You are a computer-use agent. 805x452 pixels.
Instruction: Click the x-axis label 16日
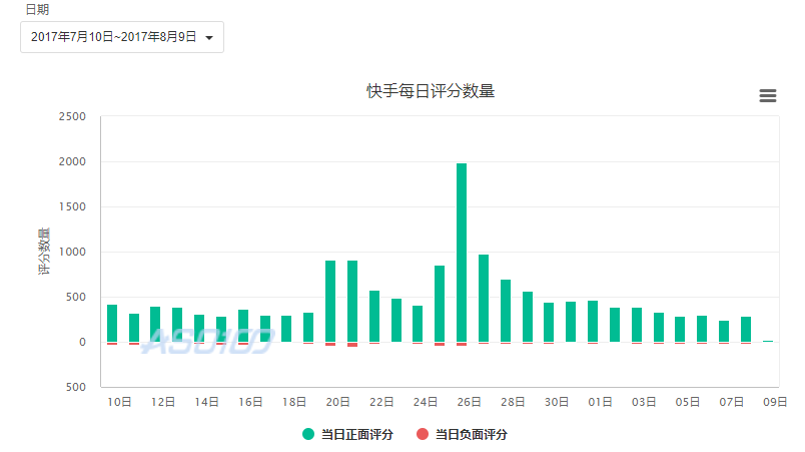coord(250,402)
